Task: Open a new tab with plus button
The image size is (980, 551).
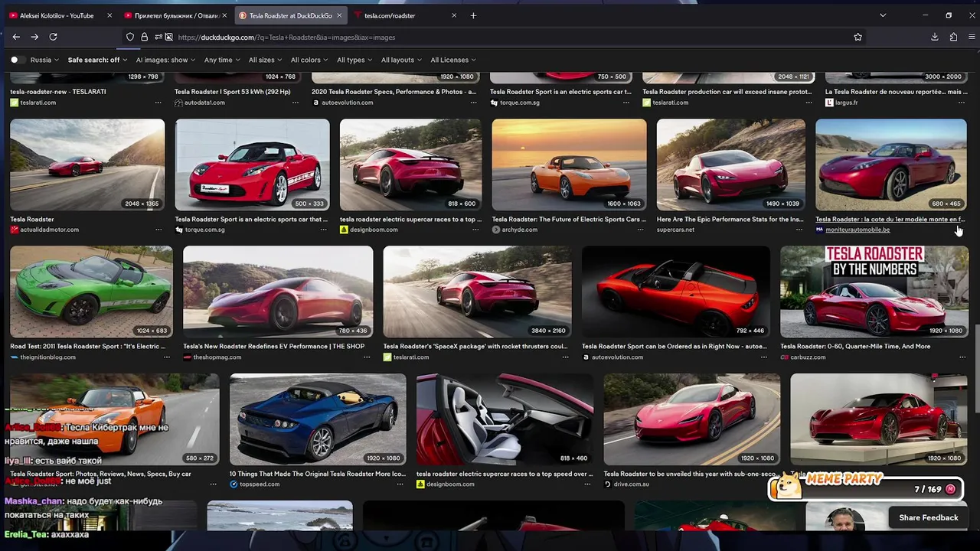Action: point(473,15)
